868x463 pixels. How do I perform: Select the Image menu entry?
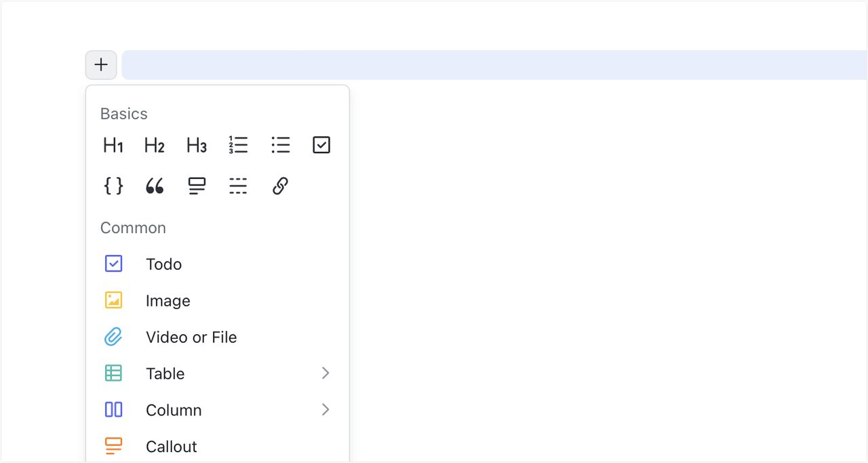click(x=167, y=300)
